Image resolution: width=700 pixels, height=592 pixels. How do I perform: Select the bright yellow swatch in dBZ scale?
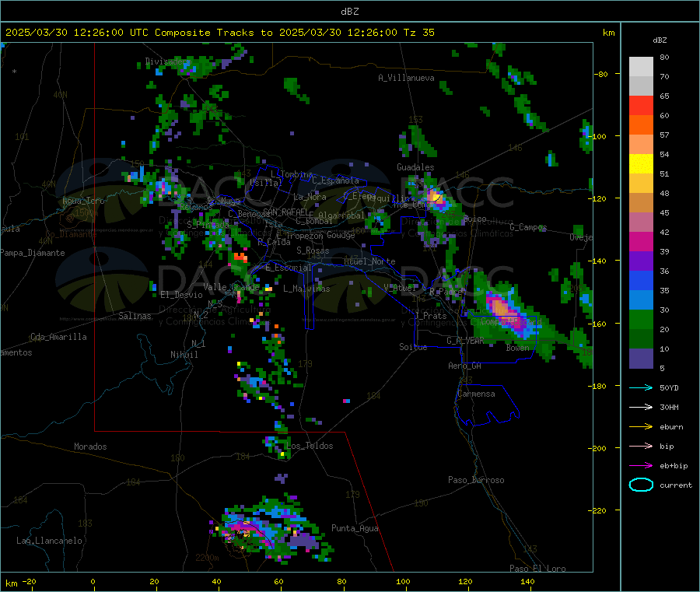(x=641, y=164)
